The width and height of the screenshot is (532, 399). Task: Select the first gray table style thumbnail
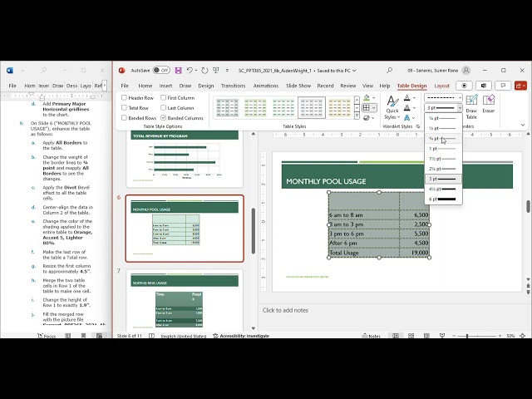point(227,108)
